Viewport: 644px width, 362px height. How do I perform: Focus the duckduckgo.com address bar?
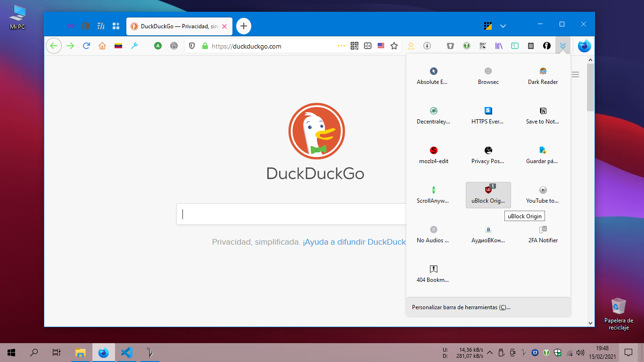[x=272, y=46]
